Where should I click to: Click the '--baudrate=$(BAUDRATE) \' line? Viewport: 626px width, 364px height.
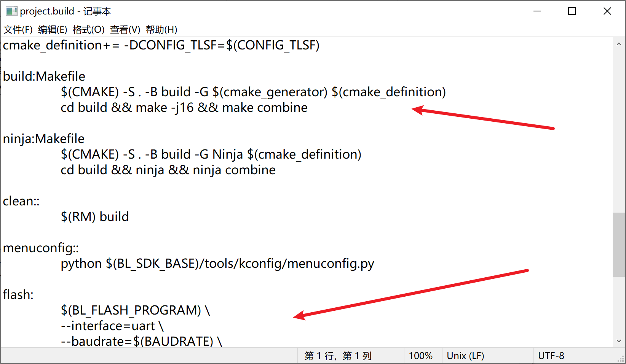141,341
